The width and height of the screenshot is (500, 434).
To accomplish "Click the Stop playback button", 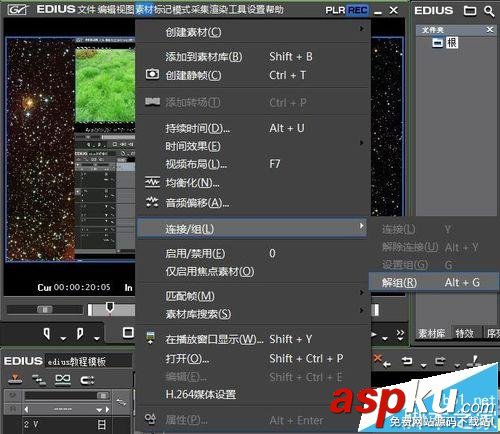I will click(128, 332).
